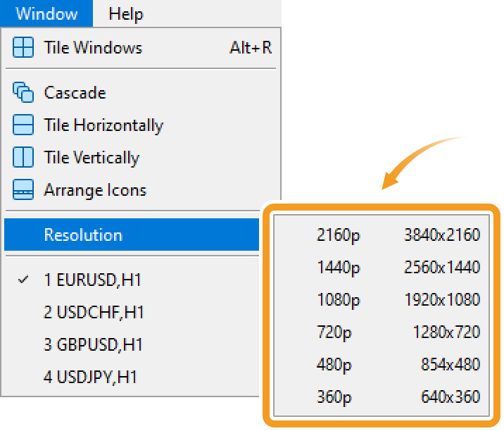Viewport: 504px width, 431px height.
Task: Switch to 2 USDCHF,H1 chart window
Action: (x=94, y=312)
